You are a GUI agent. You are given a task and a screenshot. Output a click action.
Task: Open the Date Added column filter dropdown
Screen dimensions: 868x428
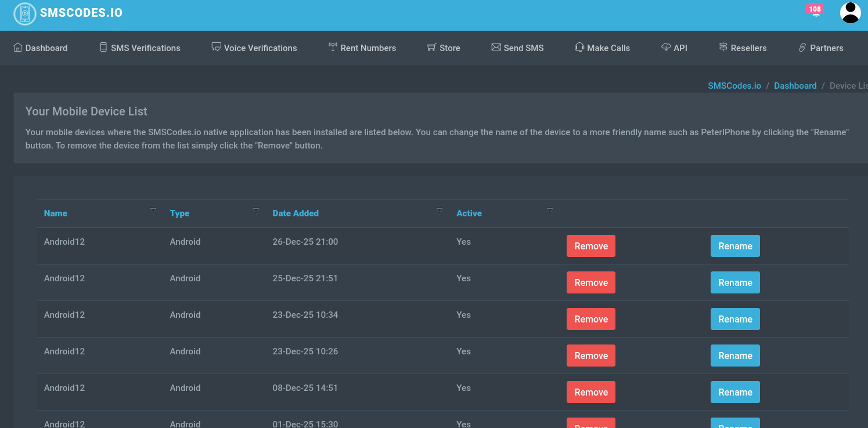pyautogui.click(x=440, y=211)
